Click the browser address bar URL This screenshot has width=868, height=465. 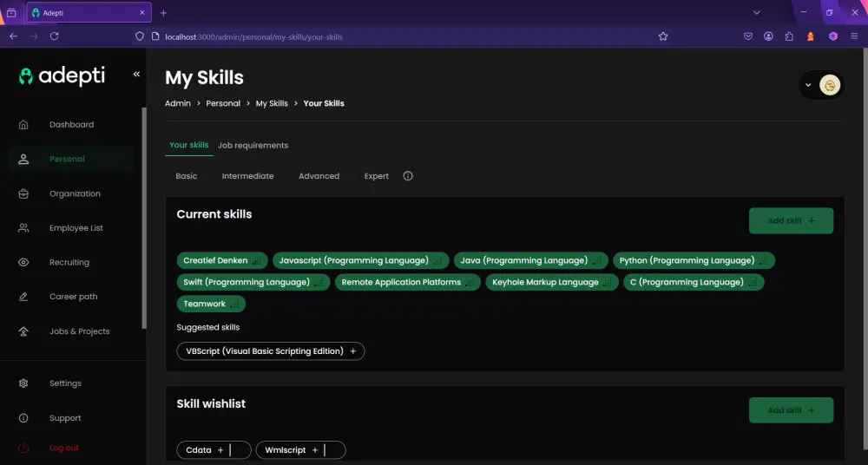253,37
